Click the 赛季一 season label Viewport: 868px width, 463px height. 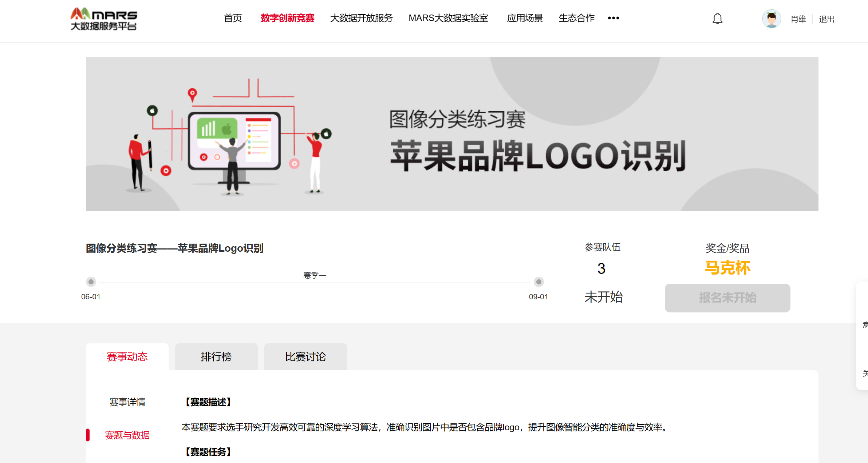pos(315,275)
